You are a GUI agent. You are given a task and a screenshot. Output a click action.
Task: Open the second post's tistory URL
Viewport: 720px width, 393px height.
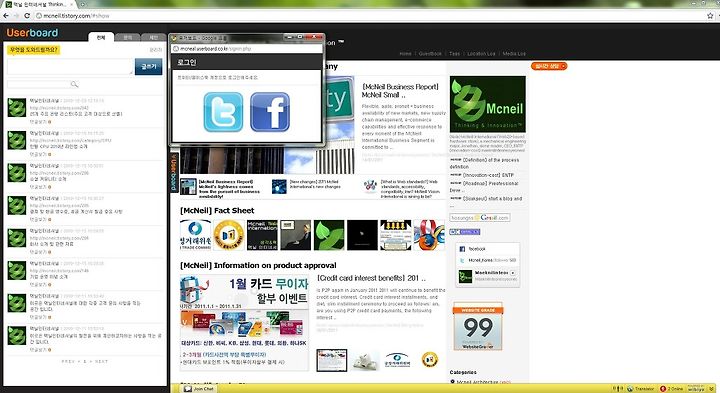coord(70,140)
